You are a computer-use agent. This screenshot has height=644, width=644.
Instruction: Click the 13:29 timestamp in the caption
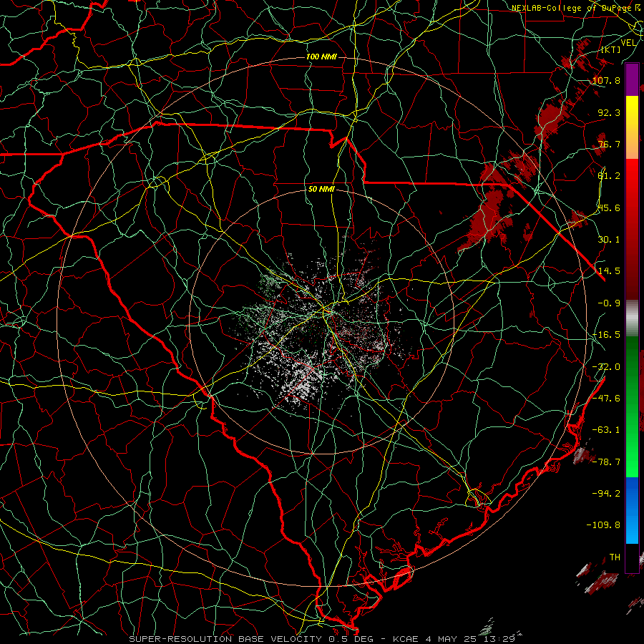point(500,639)
